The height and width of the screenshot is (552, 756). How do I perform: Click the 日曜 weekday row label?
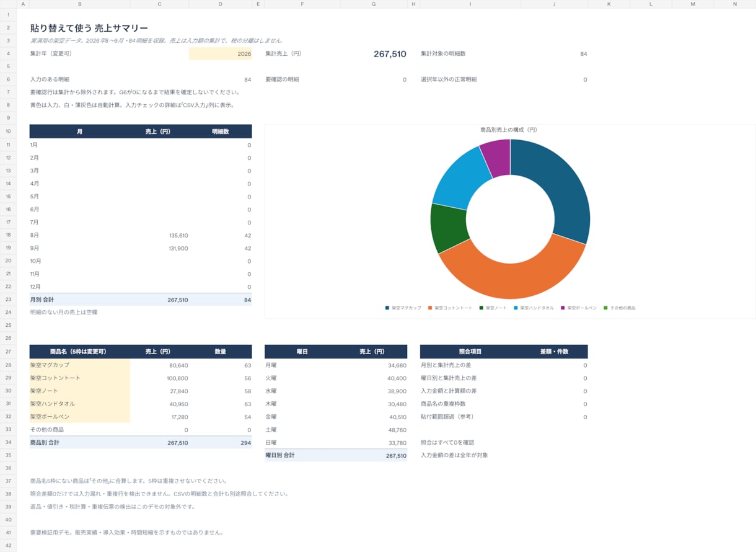tap(271, 443)
